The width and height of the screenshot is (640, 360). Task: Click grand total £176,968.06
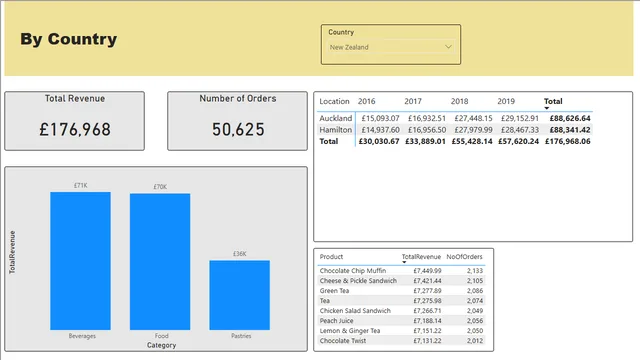tap(568, 141)
